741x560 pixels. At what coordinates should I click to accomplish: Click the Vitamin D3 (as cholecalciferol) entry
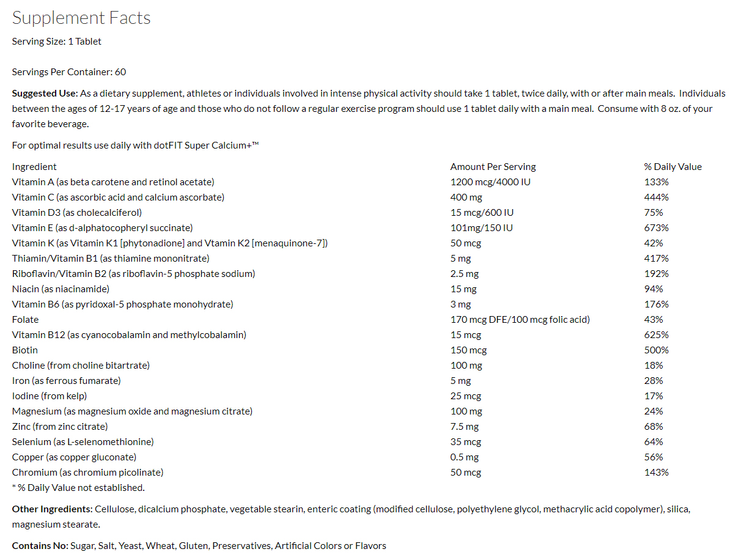(x=77, y=213)
